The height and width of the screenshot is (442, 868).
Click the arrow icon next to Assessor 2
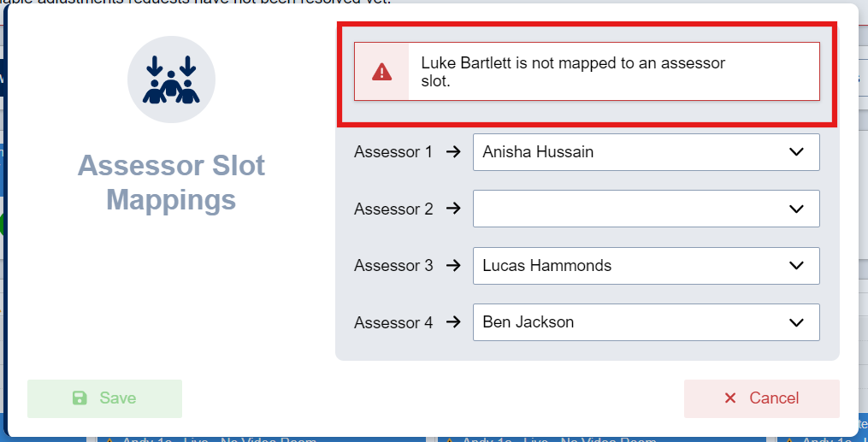453,209
